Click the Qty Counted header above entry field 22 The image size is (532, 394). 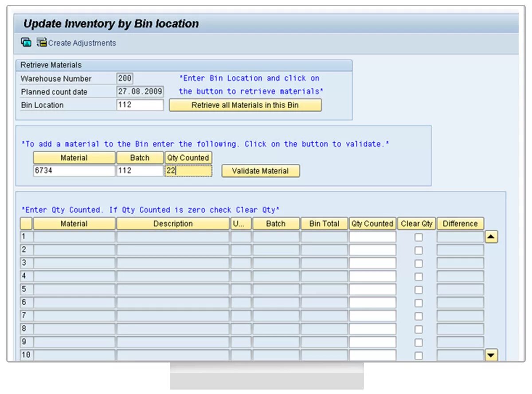pos(188,158)
